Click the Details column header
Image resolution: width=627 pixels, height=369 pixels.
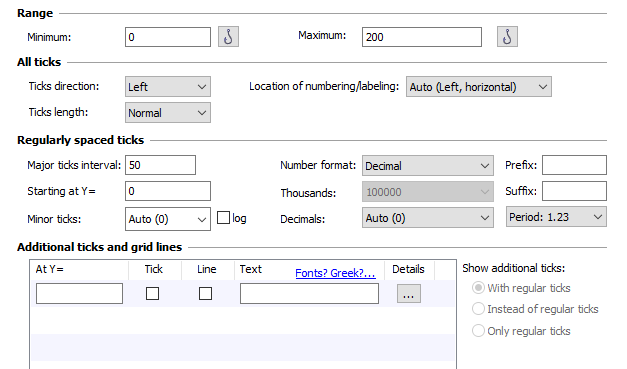(408, 269)
